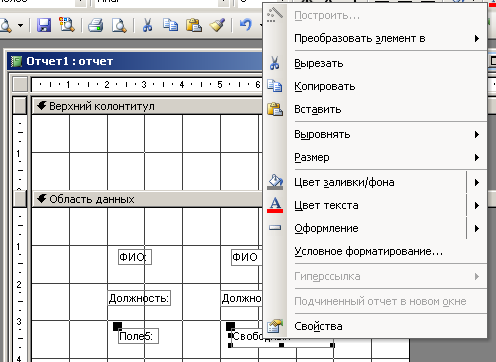496x362 pixels.
Task: Expand arrow next to Преобразовать элемент в
Action: tap(477, 39)
